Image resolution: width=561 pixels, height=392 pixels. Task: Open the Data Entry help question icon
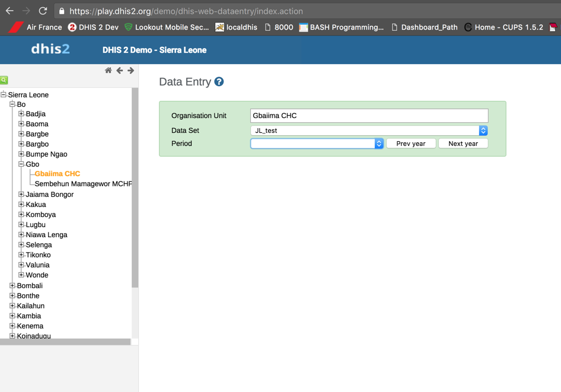coord(219,82)
